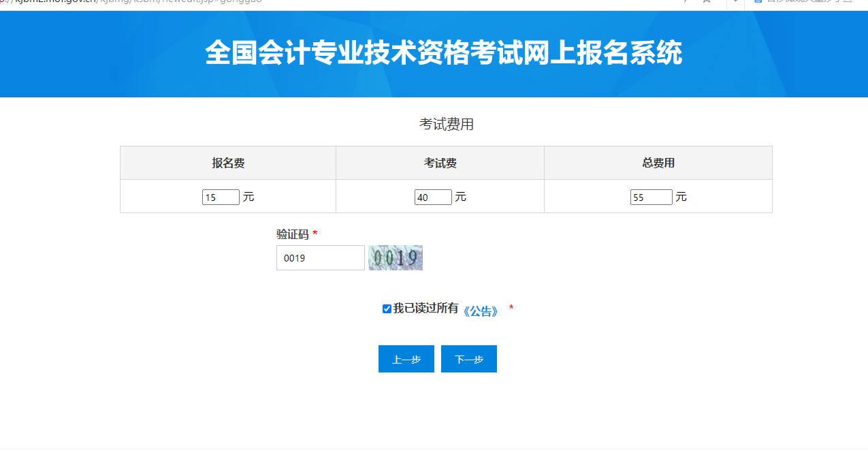This screenshot has width=868, height=461.
Task: Click the 总费用 column header
Action: point(658,162)
